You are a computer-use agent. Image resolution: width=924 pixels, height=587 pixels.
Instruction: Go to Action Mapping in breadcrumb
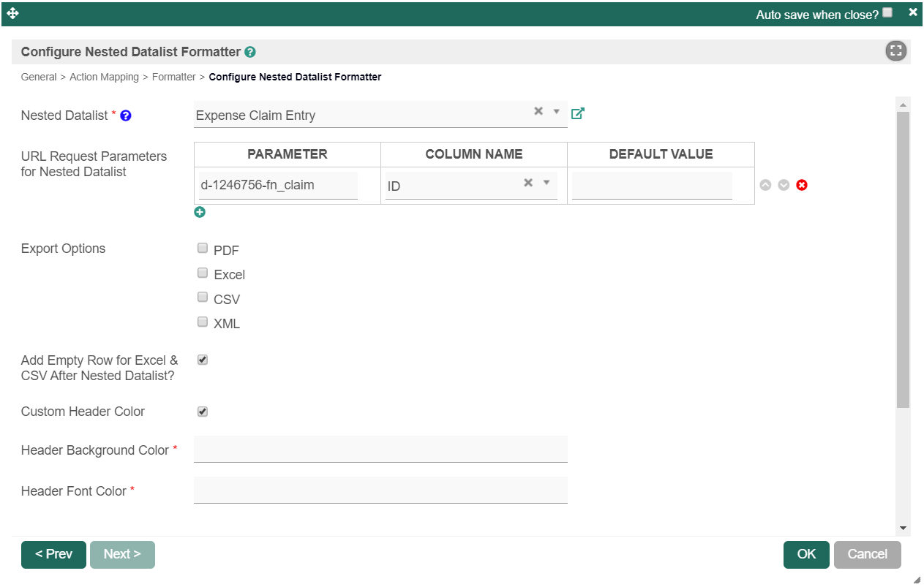point(104,77)
